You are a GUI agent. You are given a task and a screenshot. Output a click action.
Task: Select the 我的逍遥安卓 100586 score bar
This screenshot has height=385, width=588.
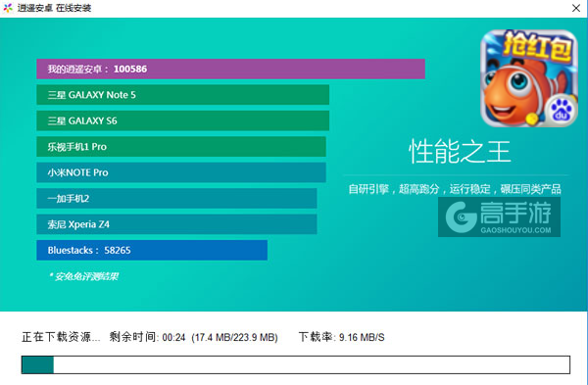(x=230, y=69)
